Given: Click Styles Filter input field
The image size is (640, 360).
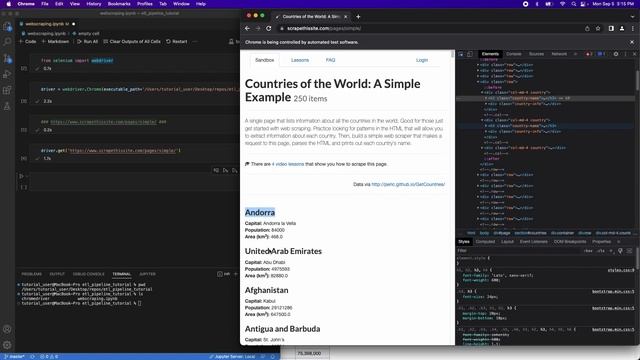Looking at the screenshot, I should coord(518,251).
